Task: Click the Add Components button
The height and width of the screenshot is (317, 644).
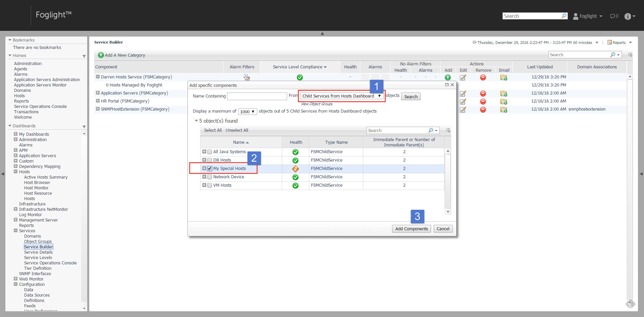Action: pyautogui.click(x=411, y=229)
